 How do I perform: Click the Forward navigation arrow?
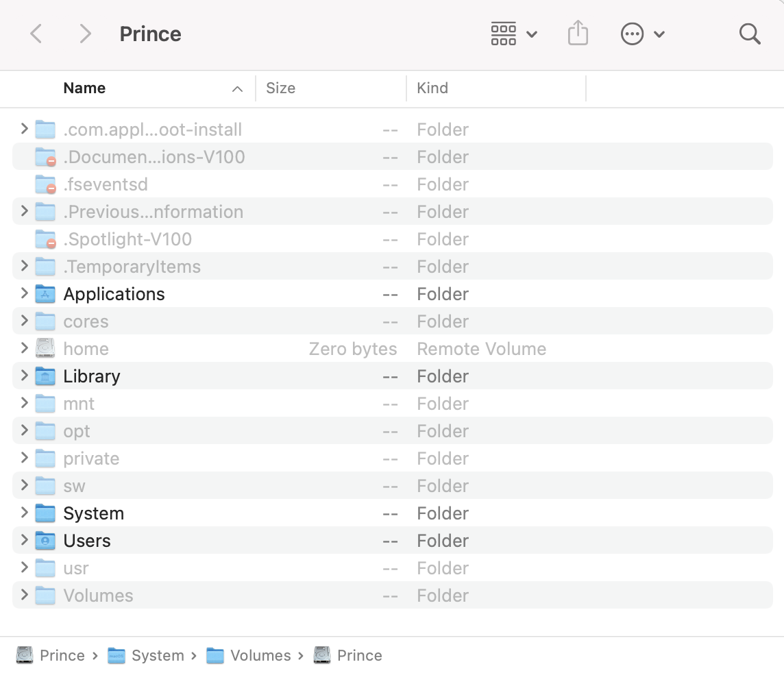[x=85, y=34]
